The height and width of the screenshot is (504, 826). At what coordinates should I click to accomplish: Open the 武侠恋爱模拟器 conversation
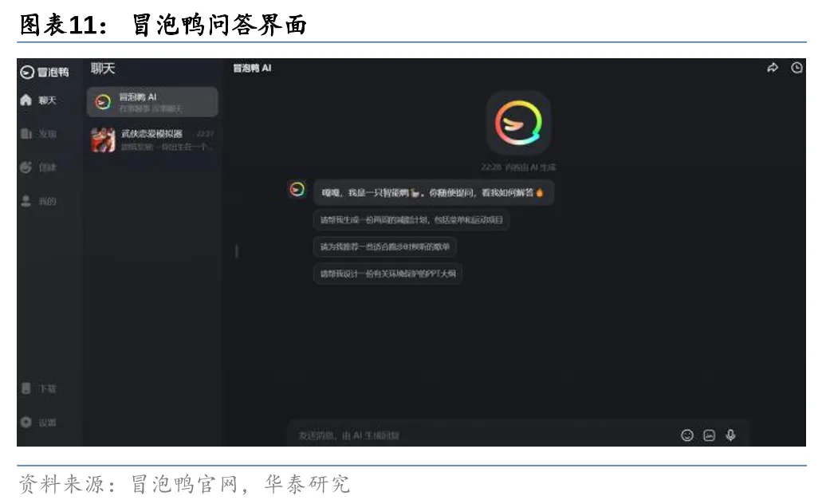pos(152,140)
